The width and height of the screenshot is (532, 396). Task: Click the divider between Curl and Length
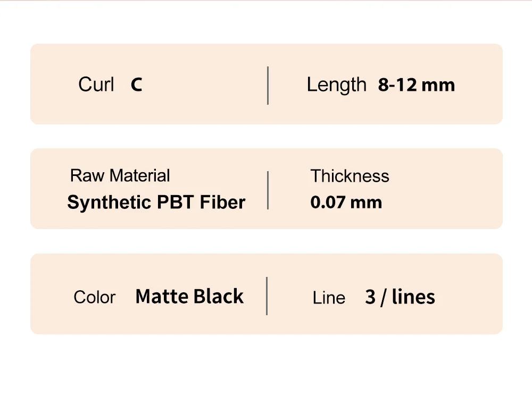[268, 86]
